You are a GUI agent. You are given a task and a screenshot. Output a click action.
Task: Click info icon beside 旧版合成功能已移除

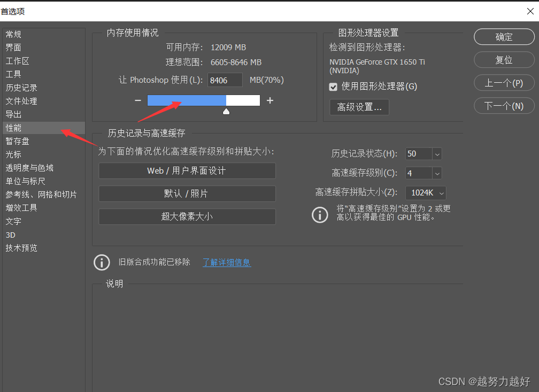102,262
